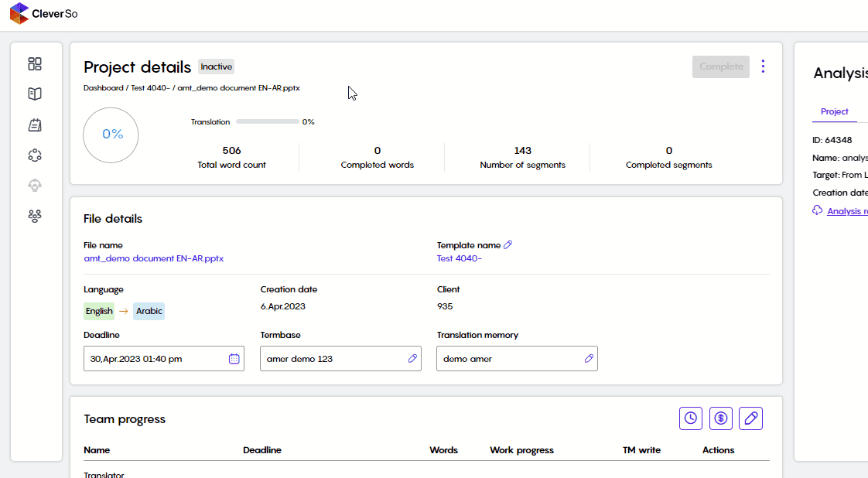The width and height of the screenshot is (868, 478).
Task: Click the client value 935
Action: click(445, 306)
